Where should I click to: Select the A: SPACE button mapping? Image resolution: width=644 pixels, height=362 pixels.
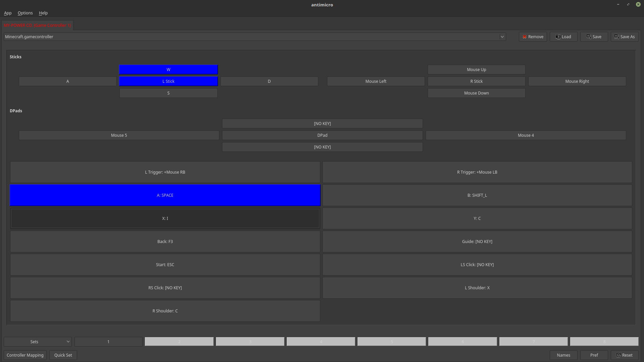click(x=165, y=195)
